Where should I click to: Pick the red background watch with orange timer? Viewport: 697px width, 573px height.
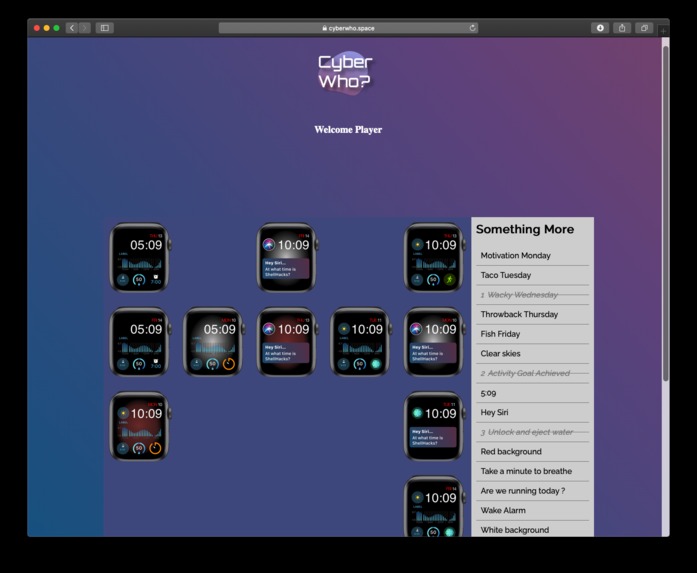(140, 426)
